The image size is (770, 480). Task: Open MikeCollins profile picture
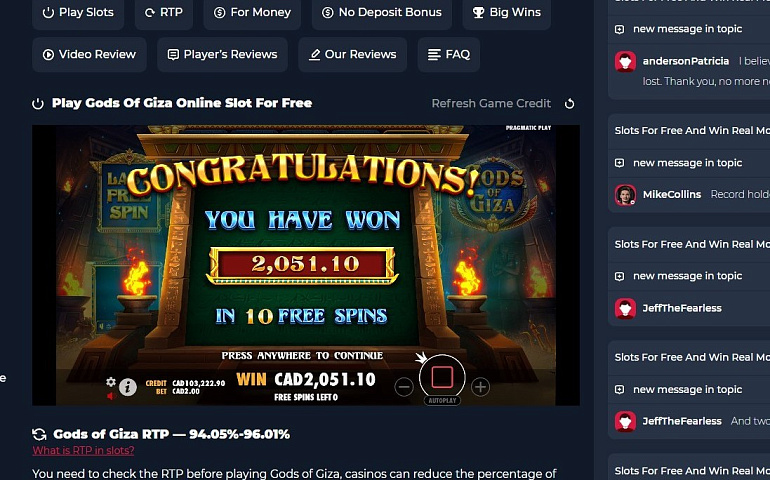coord(625,195)
